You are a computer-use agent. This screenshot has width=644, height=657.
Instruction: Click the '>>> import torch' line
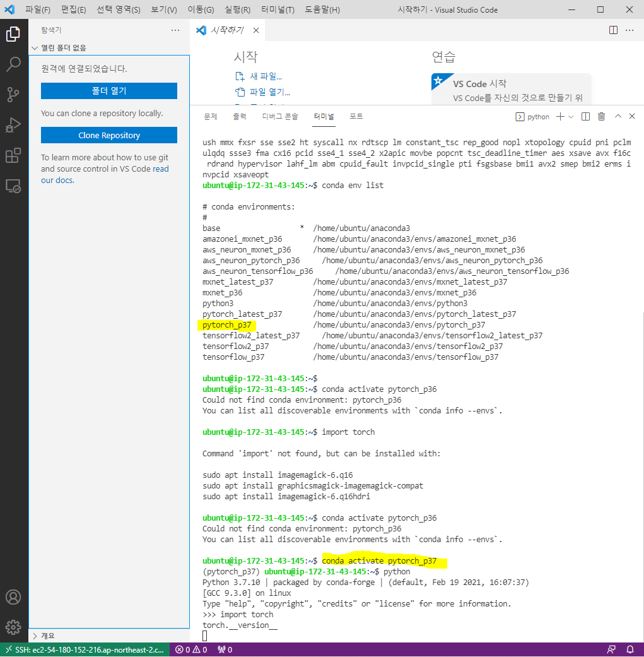coord(238,614)
